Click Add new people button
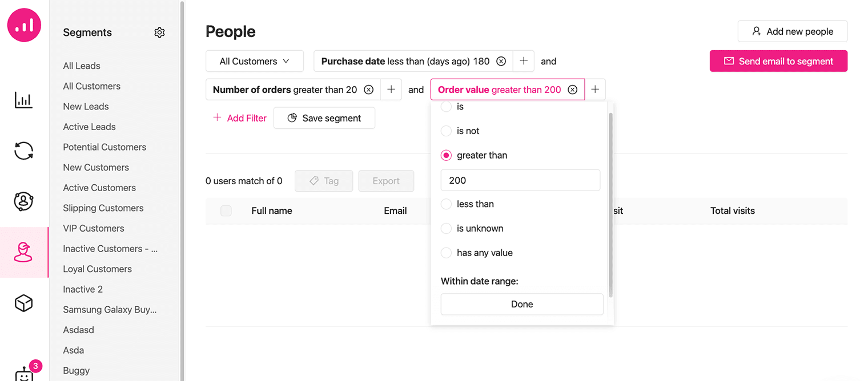The height and width of the screenshot is (381, 868). click(x=793, y=31)
